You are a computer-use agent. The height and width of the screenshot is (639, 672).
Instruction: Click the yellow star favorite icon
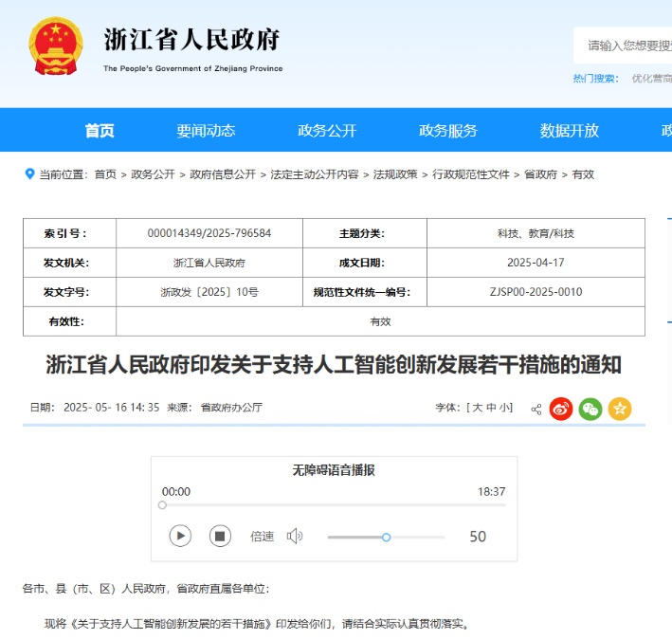(620, 409)
